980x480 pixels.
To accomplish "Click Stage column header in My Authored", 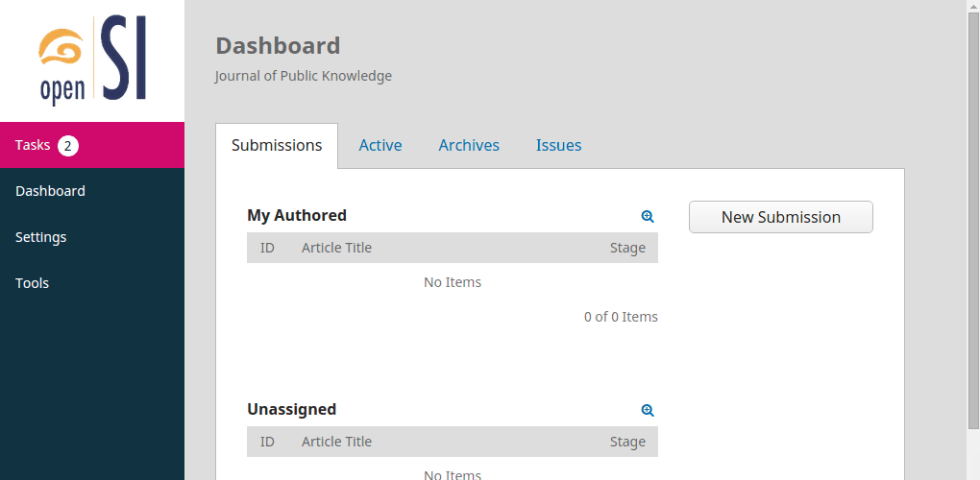I will 627,248.
